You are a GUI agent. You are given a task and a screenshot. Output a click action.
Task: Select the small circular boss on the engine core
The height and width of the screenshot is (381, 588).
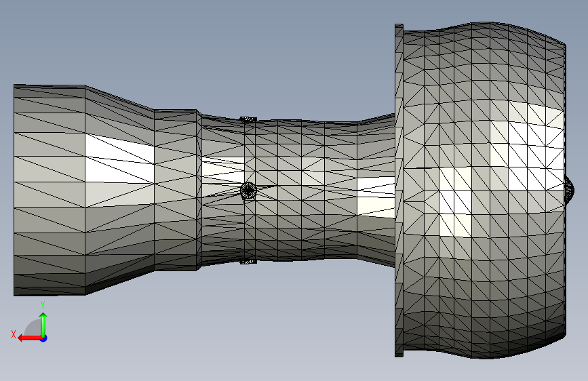coord(248,190)
